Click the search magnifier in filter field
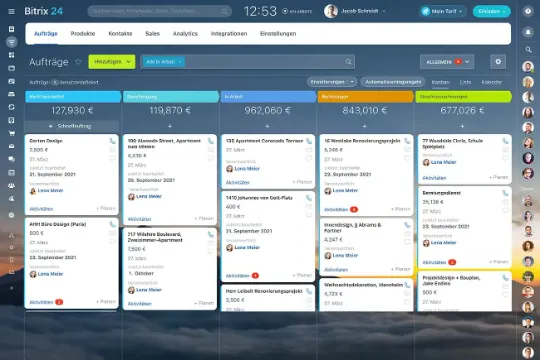The image size is (540, 360). (x=348, y=62)
